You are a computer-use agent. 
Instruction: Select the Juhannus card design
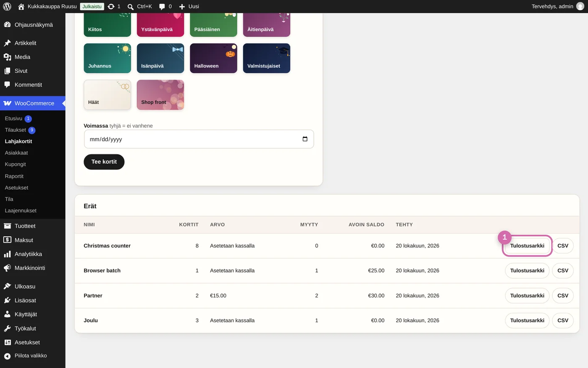108,58
